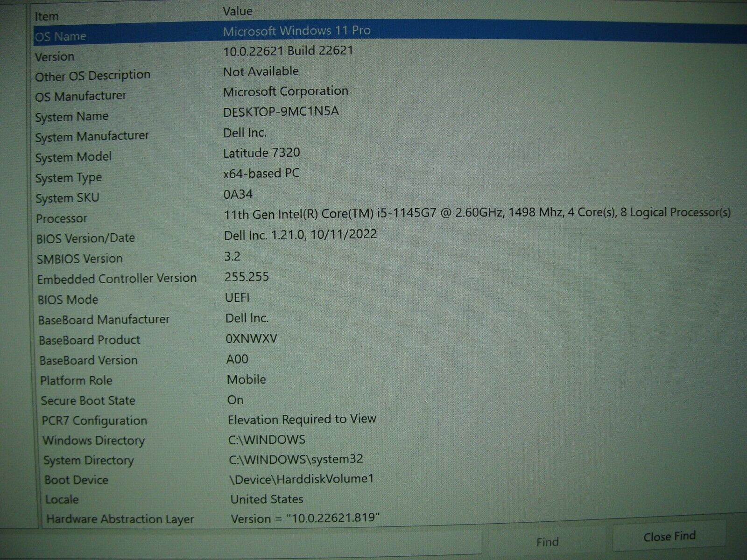Click the Find button

tap(547, 541)
